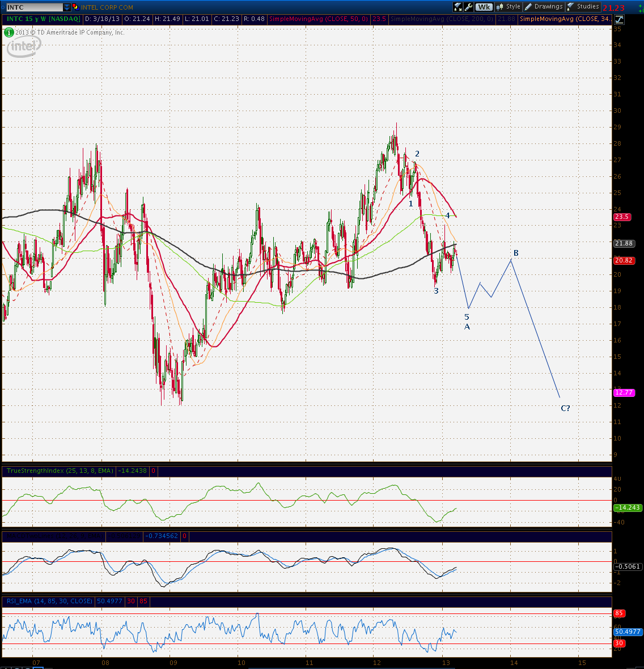644x669 pixels.
Task: Click the 21.88 gray price axis bubble
Action: 624,243
